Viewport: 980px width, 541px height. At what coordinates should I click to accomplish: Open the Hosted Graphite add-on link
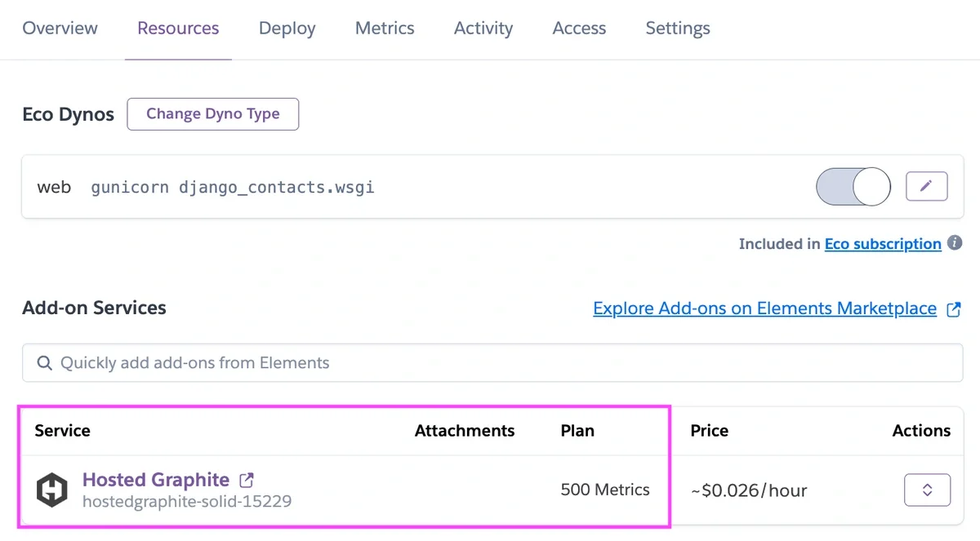point(156,479)
